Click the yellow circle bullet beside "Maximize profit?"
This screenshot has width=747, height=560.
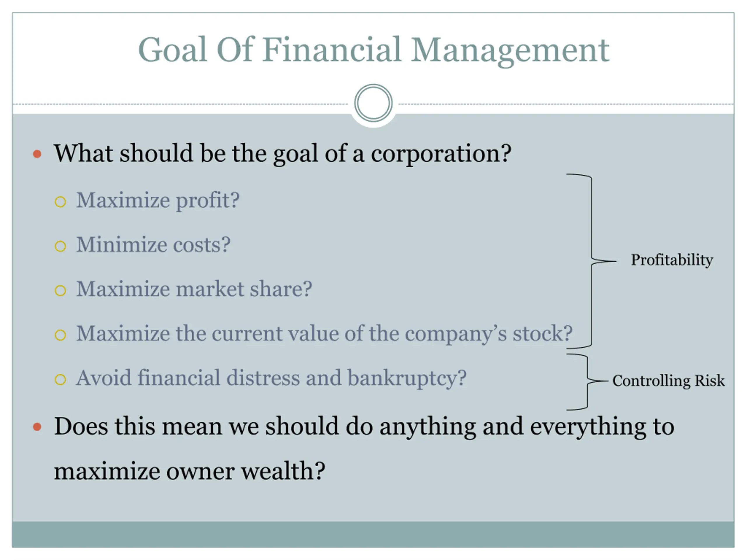(60, 202)
